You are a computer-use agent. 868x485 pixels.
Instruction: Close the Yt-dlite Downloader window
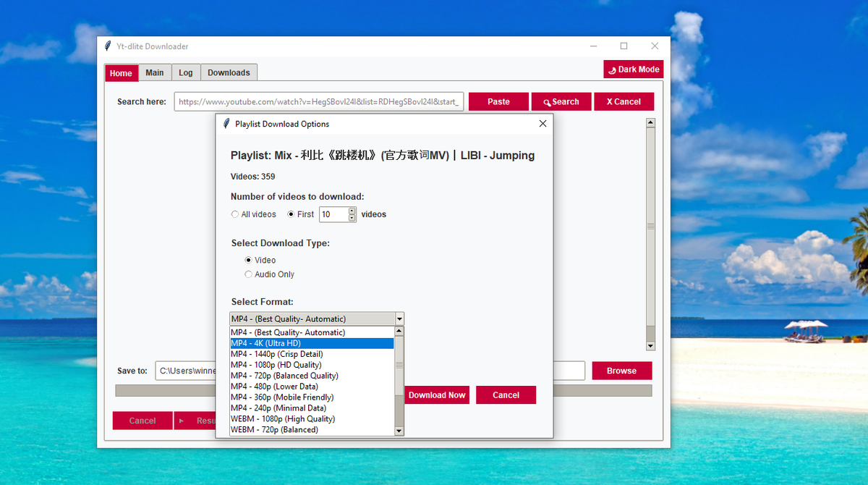coord(655,46)
